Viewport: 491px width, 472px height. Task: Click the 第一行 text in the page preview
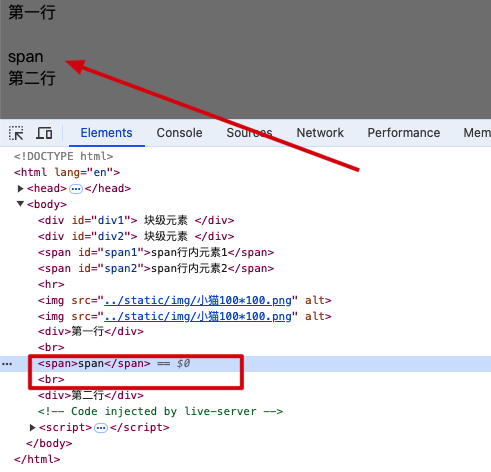click(32, 13)
